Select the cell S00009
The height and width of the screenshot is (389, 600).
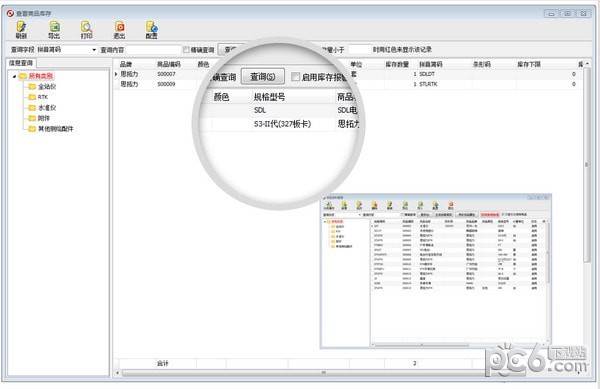[x=166, y=84]
